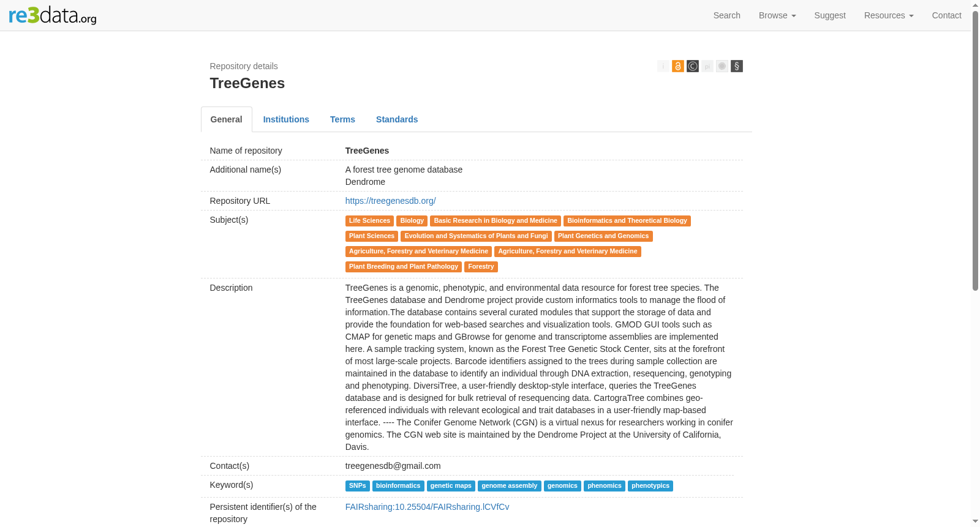Click the bold repository name value 'TreeGenes'
The image size is (980, 527).
[367, 151]
